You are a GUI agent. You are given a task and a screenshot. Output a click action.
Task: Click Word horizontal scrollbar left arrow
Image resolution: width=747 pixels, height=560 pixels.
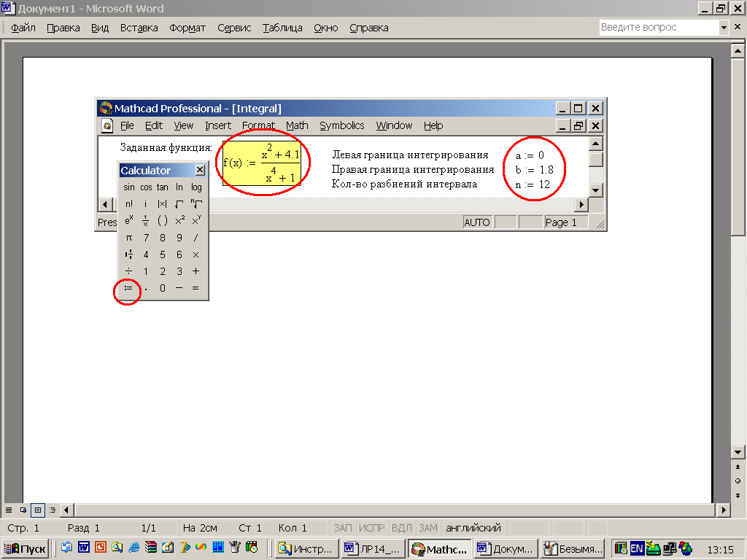pyautogui.click(x=66, y=510)
